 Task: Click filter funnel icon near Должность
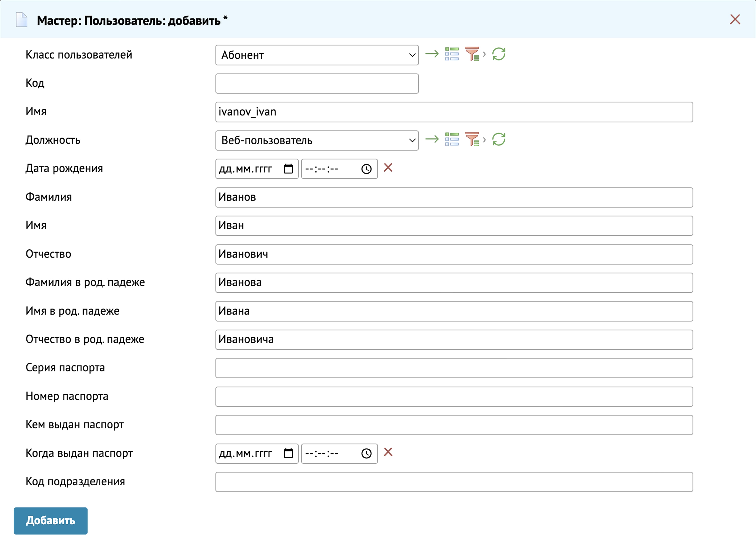click(x=472, y=139)
